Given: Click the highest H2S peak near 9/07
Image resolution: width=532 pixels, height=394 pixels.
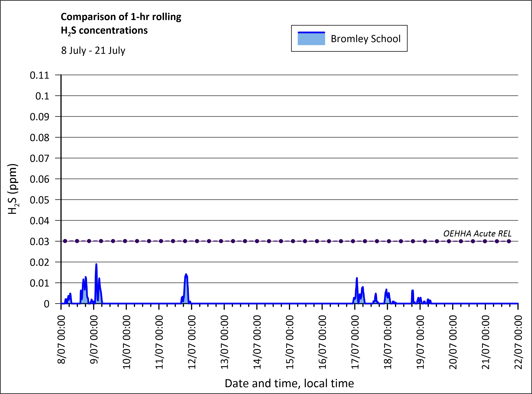Looking at the screenshot, I should pyautogui.click(x=96, y=265).
